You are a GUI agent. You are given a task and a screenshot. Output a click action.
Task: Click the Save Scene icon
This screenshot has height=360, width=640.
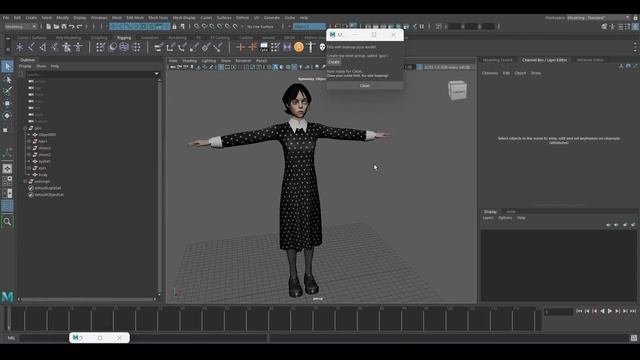[x=64, y=27]
